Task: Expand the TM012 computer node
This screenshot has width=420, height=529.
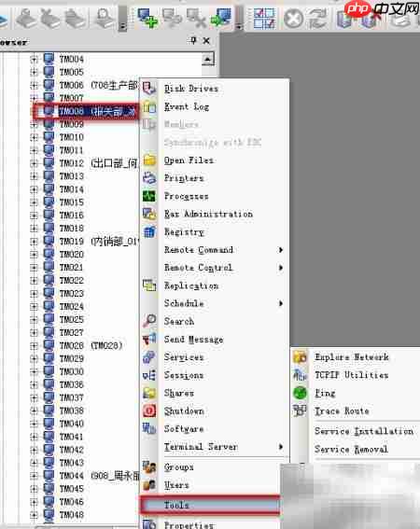Action: pos(34,163)
